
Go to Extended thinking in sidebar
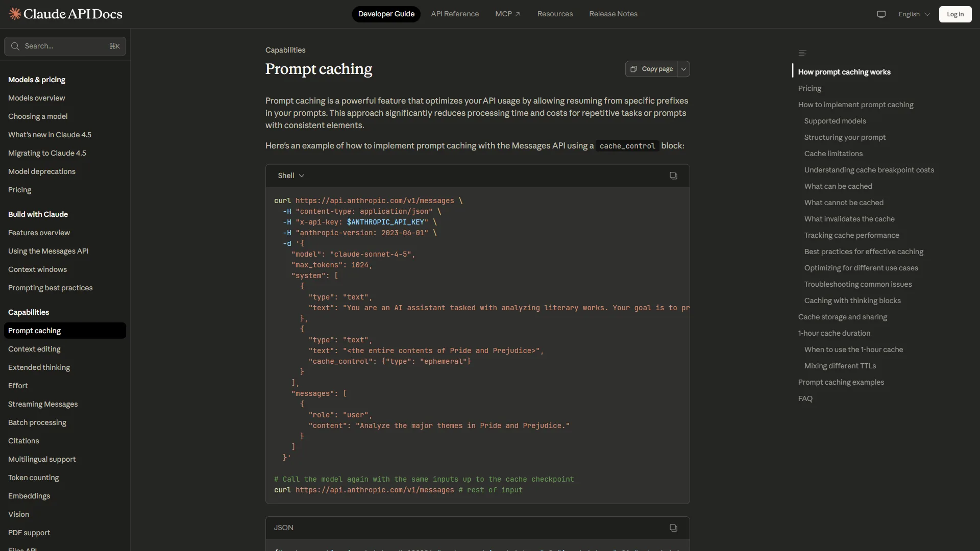pos(39,367)
